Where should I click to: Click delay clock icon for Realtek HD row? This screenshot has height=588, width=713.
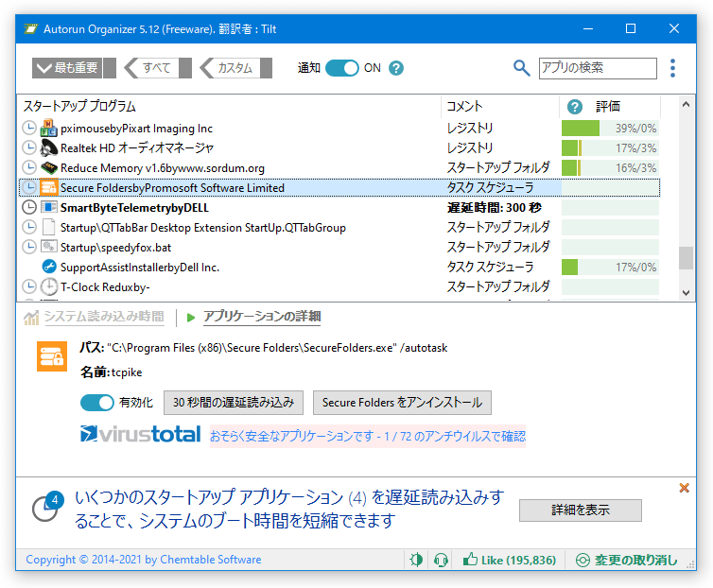[x=29, y=147]
